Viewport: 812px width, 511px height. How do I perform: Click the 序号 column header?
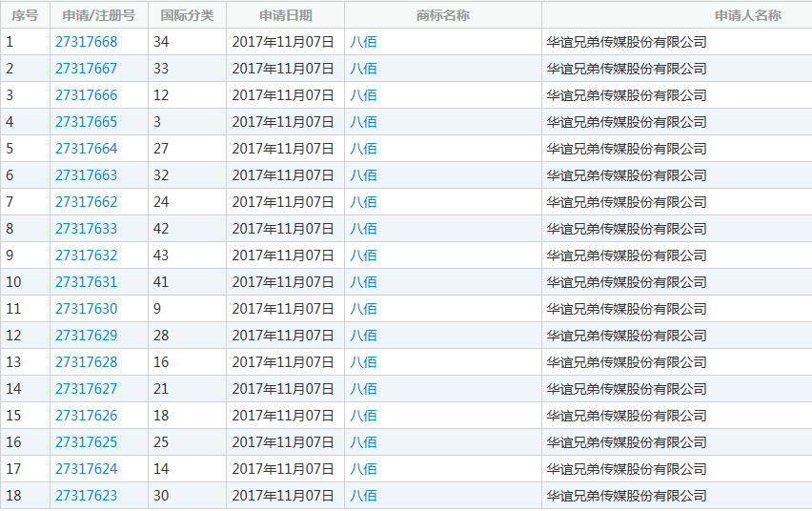coord(25,15)
